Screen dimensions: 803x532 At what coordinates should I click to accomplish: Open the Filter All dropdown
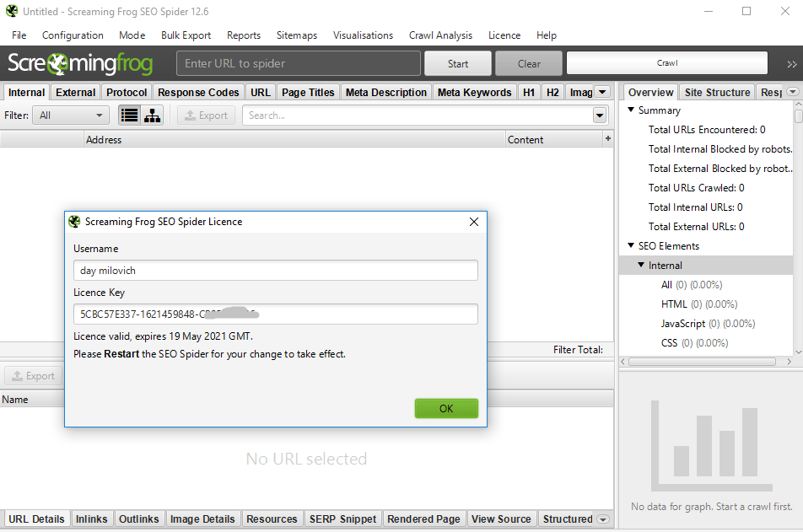point(71,116)
